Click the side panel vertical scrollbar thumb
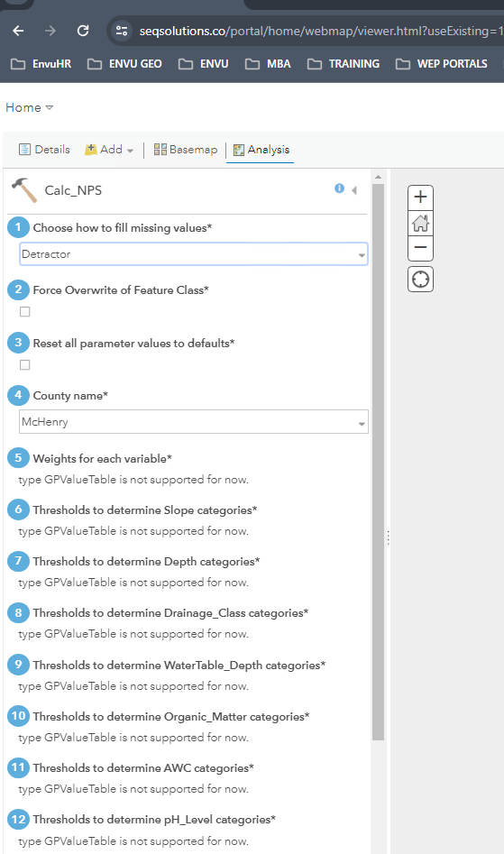Image resolution: width=504 pixels, height=854 pixels. pyautogui.click(x=379, y=462)
